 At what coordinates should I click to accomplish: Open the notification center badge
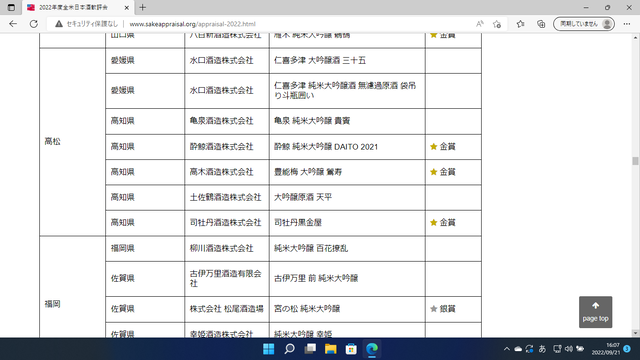tap(627, 349)
